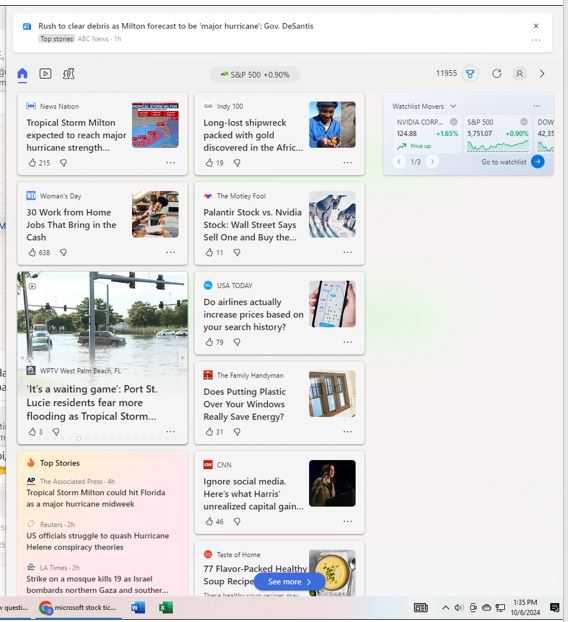The height and width of the screenshot is (622, 568).
Task: Dislike the CNN Harris capital gains story
Action: tap(237, 521)
